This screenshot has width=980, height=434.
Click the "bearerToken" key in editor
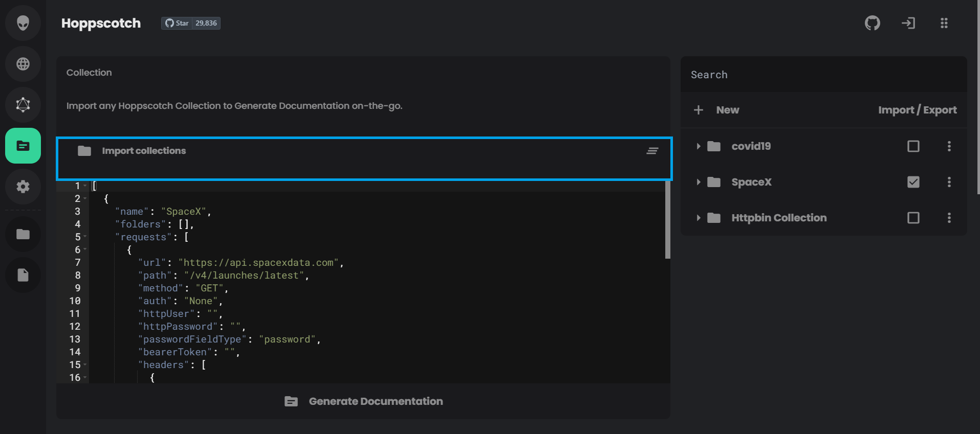(x=175, y=352)
